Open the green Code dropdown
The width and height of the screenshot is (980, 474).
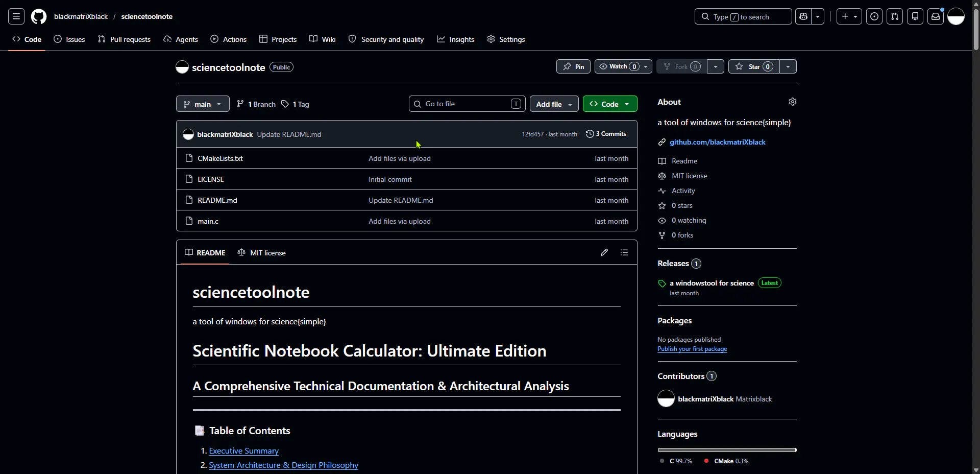point(610,104)
